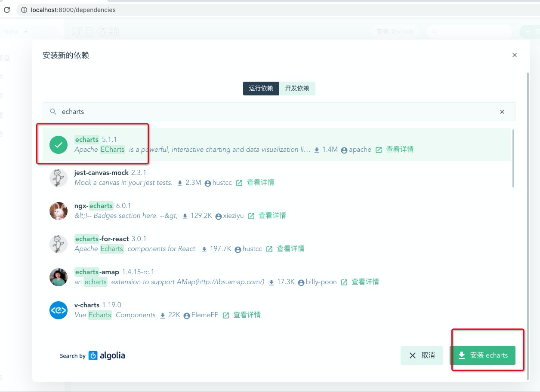540x392 pixels.
Task: Click the green checkmark avatar for echarts
Action: pyautogui.click(x=59, y=145)
